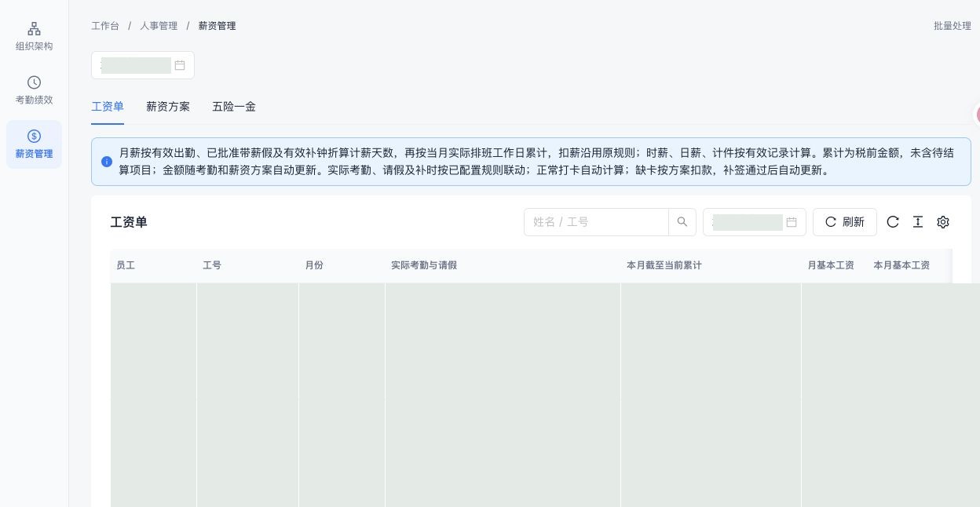Switch to the 五险一金 tab

click(x=234, y=107)
